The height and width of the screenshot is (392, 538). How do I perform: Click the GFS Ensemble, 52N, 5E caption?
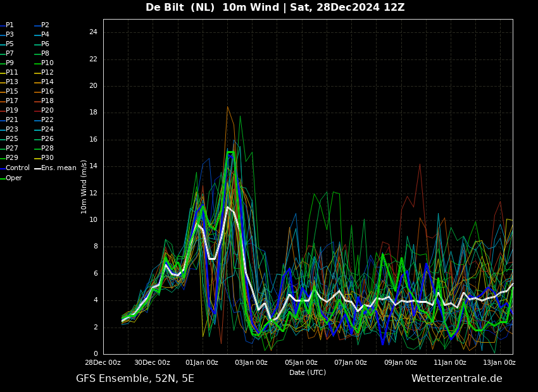135,379
